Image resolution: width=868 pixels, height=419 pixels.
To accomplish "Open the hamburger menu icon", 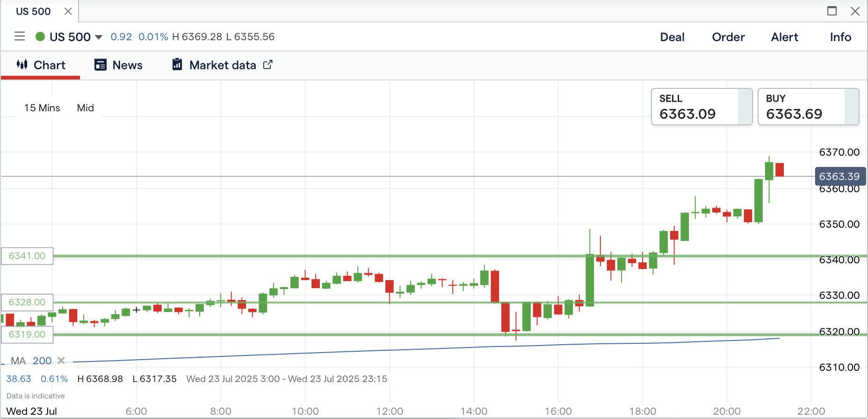I will (x=20, y=36).
